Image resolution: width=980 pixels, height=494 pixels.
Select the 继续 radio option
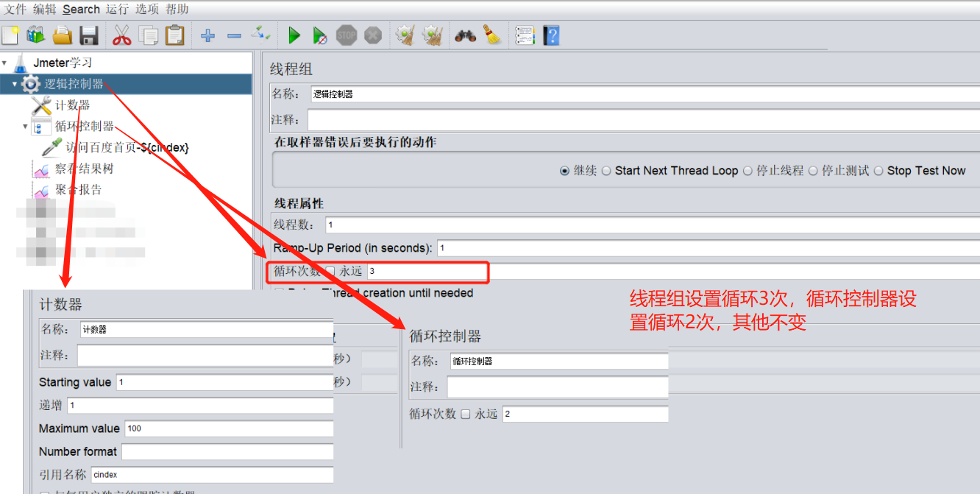pyautogui.click(x=564, y=171)
